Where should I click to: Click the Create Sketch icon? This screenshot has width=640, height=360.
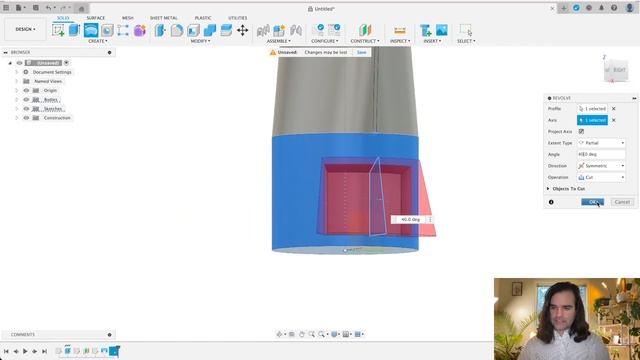58,30
